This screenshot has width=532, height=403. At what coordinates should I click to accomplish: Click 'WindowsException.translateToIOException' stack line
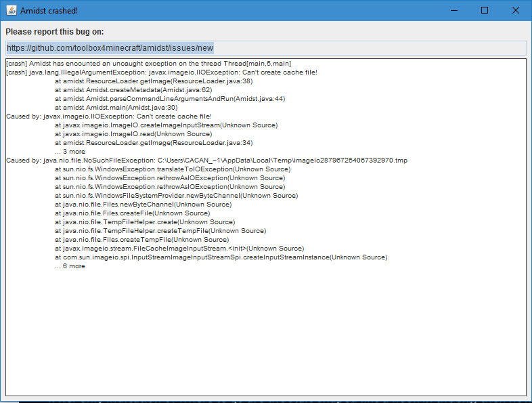pyautogui.click(x=173, y=169)
